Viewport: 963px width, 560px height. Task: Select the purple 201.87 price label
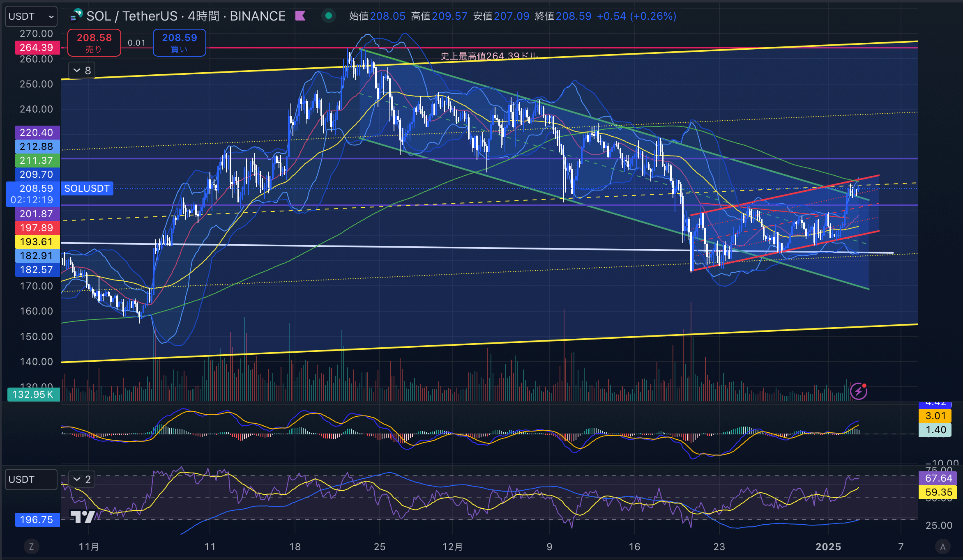[37, 214]
